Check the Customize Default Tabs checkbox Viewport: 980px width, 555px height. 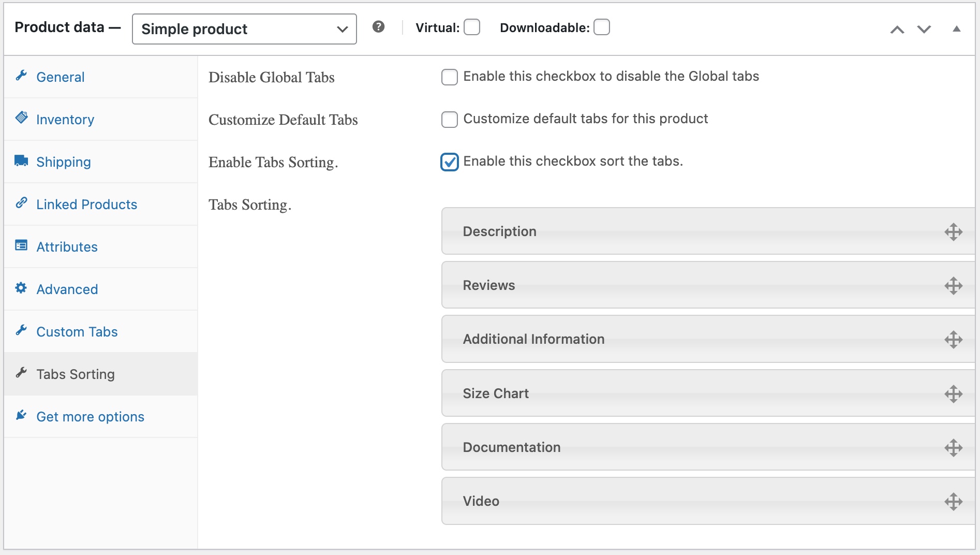(449, 120)
